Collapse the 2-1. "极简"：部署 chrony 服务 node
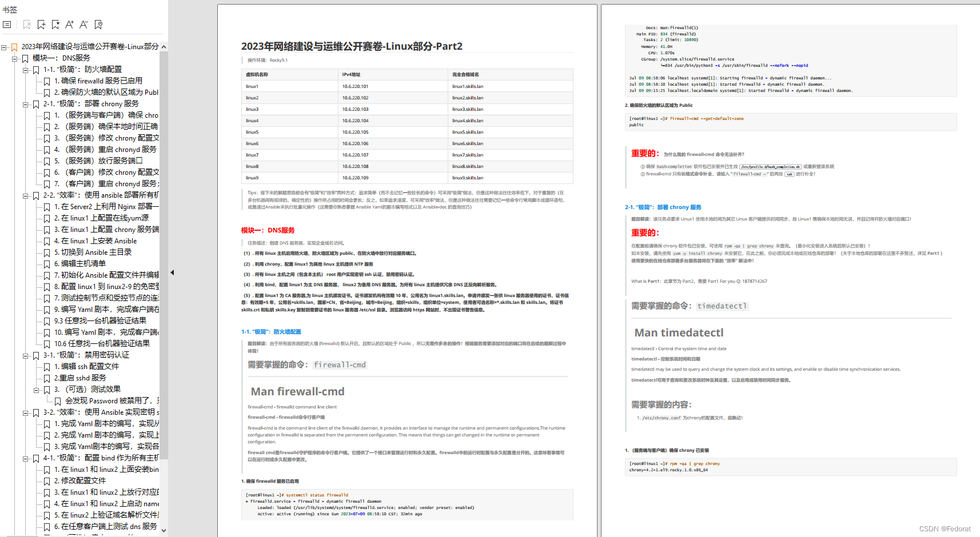Viewport: 980px width, 537px height. point(26,105)
